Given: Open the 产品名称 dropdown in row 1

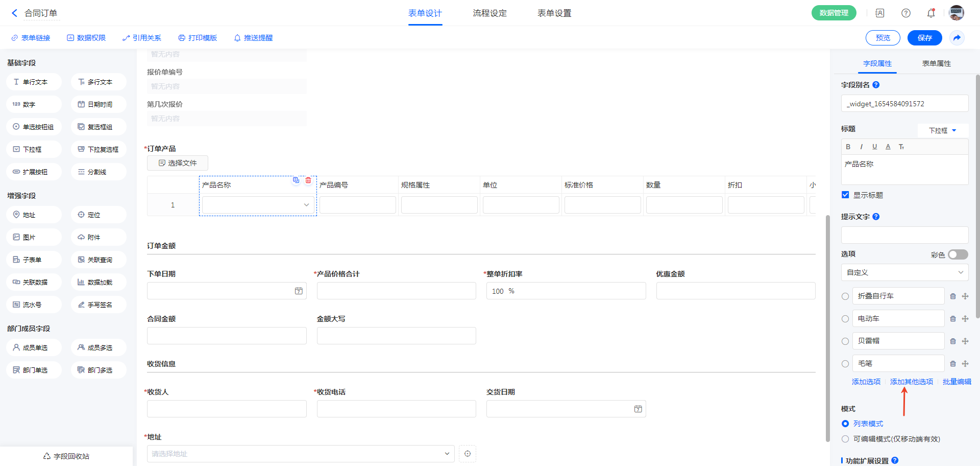Looking at the screenshot, I should [258, 205].
